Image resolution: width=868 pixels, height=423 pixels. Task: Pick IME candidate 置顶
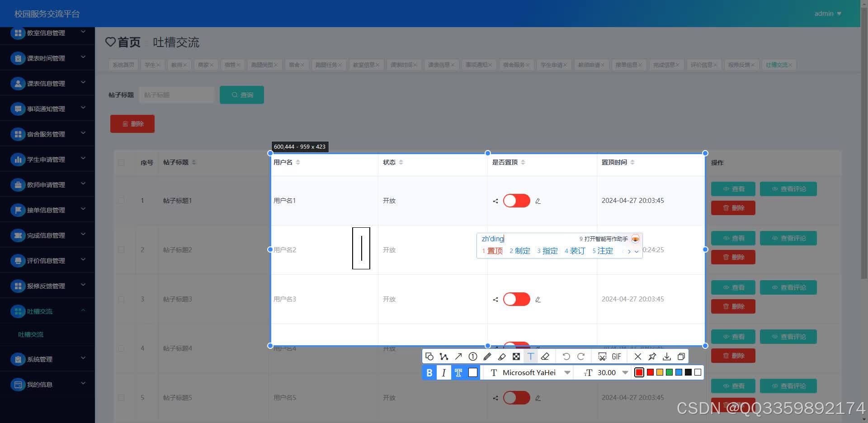tap(492, 251)
